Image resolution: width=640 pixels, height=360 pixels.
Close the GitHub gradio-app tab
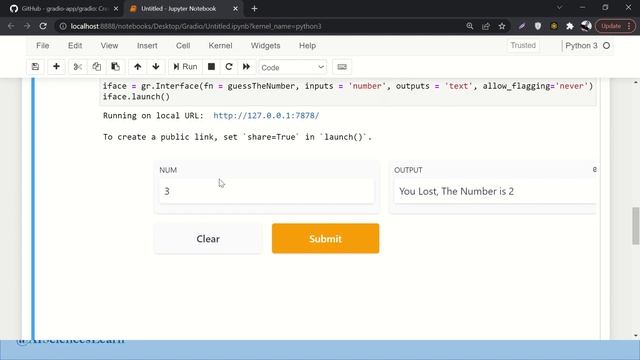coord(116,9)
